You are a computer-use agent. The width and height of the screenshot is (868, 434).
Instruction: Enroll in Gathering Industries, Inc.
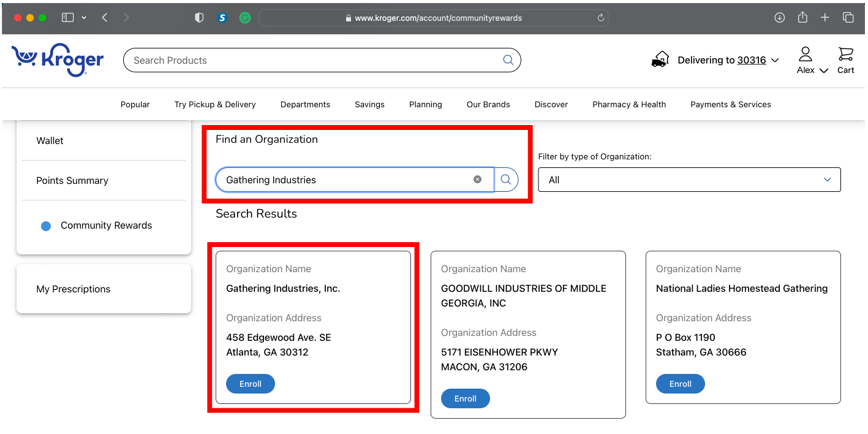[250, 384]
